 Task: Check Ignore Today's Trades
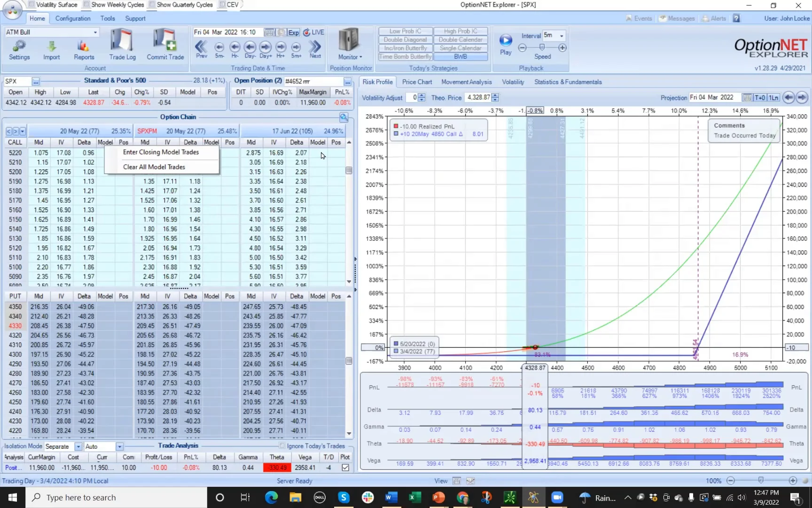(x=282, y=445)
